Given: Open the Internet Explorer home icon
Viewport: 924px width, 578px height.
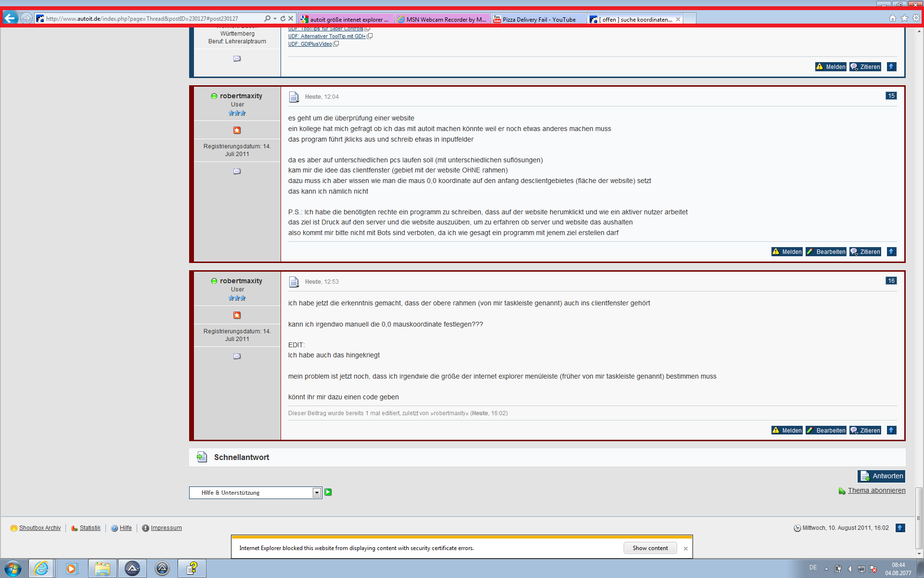Looking at the screenshot, I should pos(892,18).
